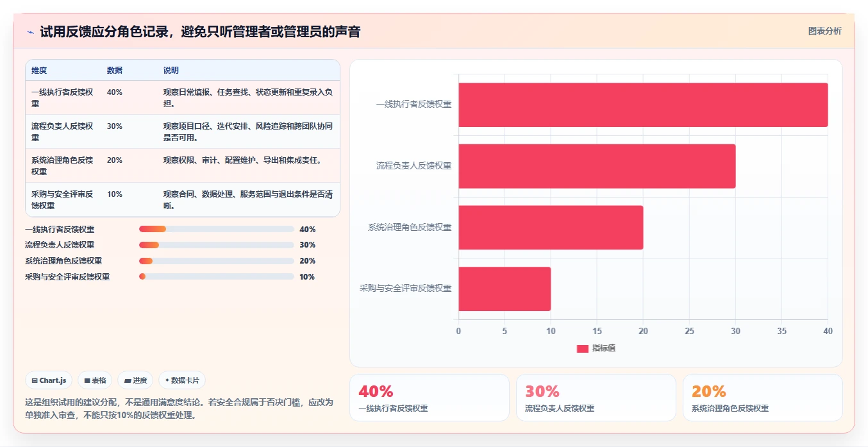Screen dimensions: 868x447
Task: Click the 一线执行者反馈权重 chart bar
Action: click(643, 105)
